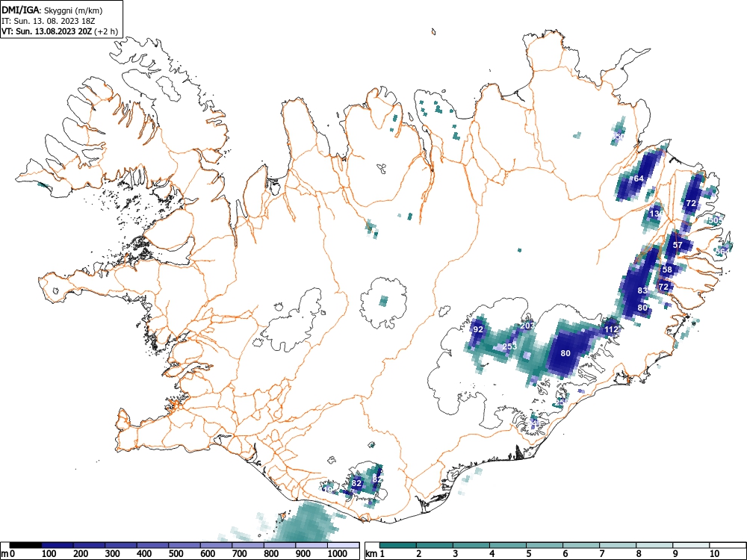This screenshot has height=560, width=747.
Task: Click the '64' visibility value in the northeast
Action: pos(639,178)
